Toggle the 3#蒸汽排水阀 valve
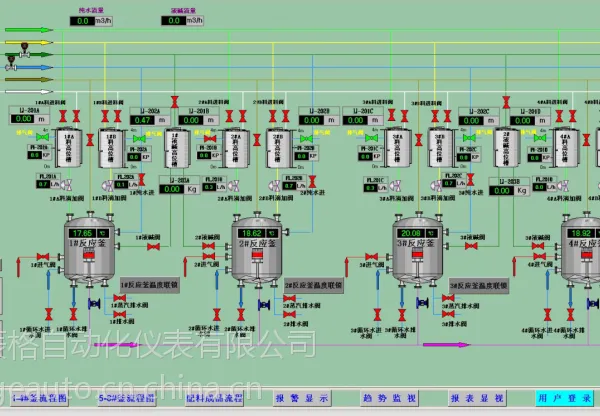Screen dimensions: 600x416 pyautogui.click(x=448, y=298)
